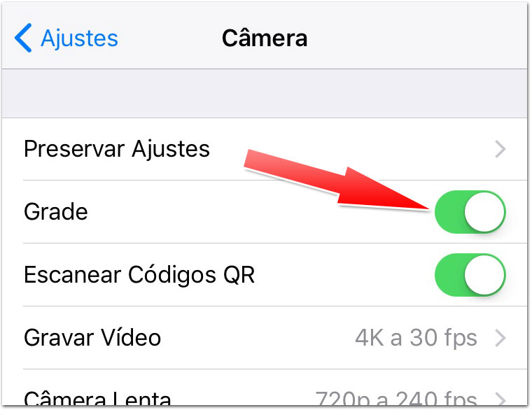Open Preservar Ajustes settings

click(265, 149)
